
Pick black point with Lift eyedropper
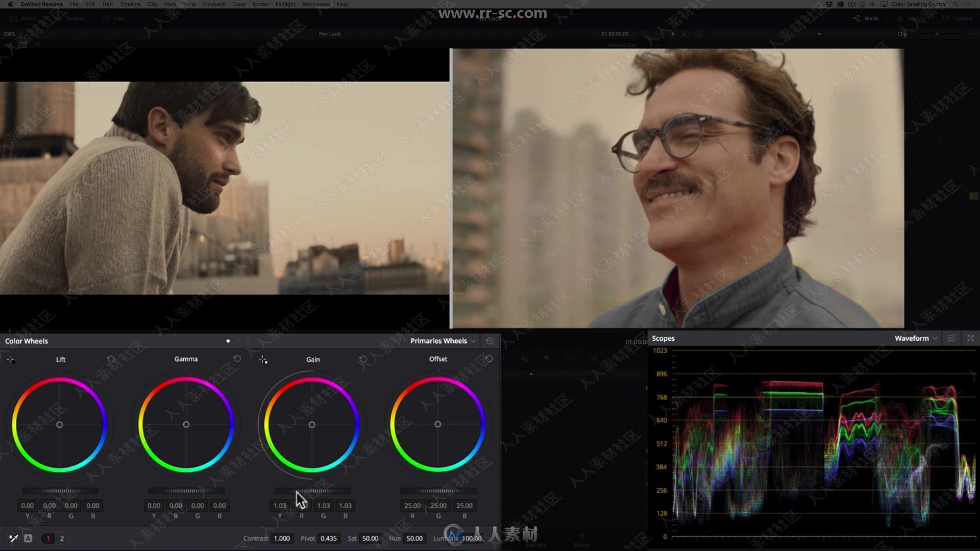pos(10,360)
